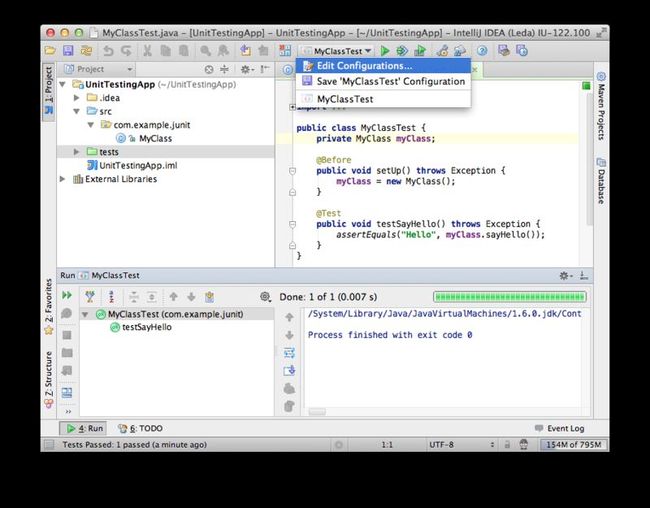Select MyClass in project tree
Viewport: 650px width, 508px height.
pos(155,139)
